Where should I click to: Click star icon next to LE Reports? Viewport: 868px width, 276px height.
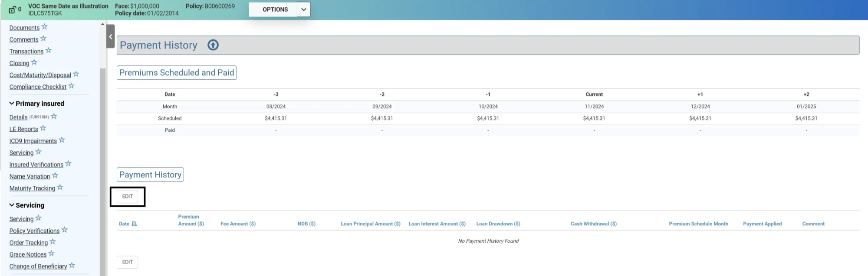click(43, 128)
